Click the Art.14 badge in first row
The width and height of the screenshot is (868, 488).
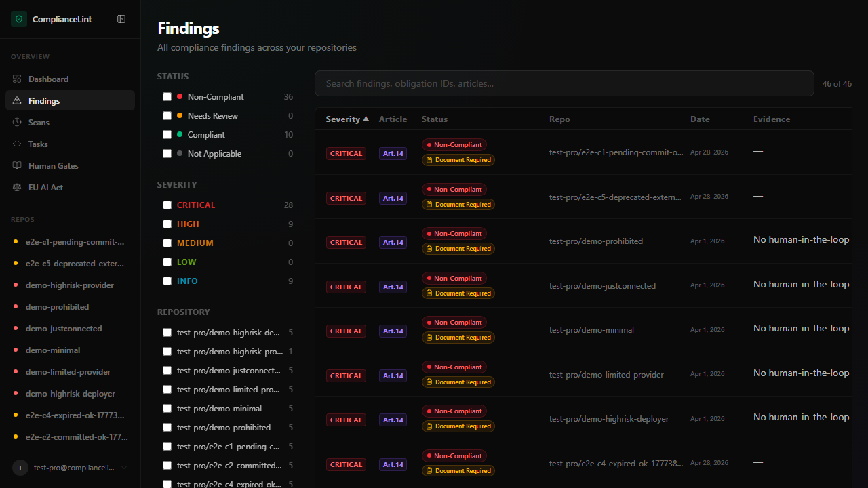(393, 154)
